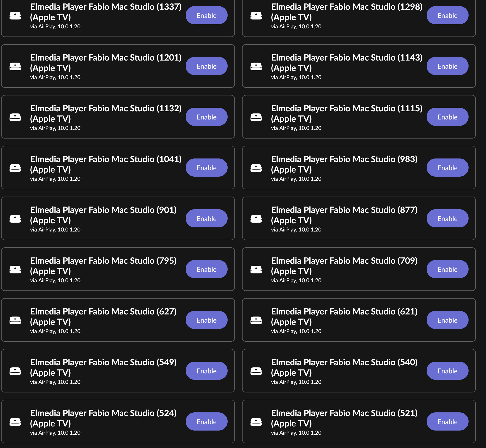Enable Elmedia Player Fabio Mac Studio (1115)

pyautogui.click(x=447, y=117)
